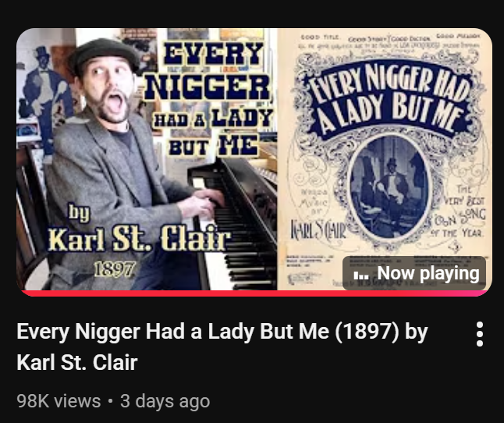
Task: Click the 'LADY' word in thumbnail overlay title
Action: point(242,118)
